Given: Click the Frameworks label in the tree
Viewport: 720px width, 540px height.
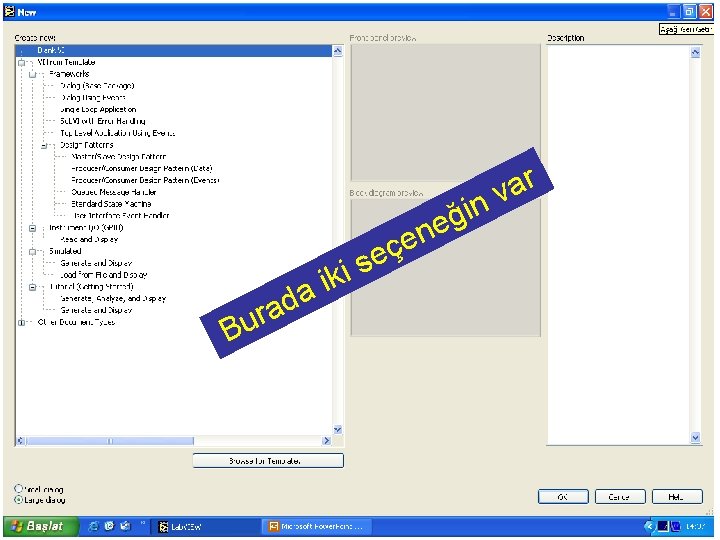Looking at the screenshot, I should click(69, 74).
